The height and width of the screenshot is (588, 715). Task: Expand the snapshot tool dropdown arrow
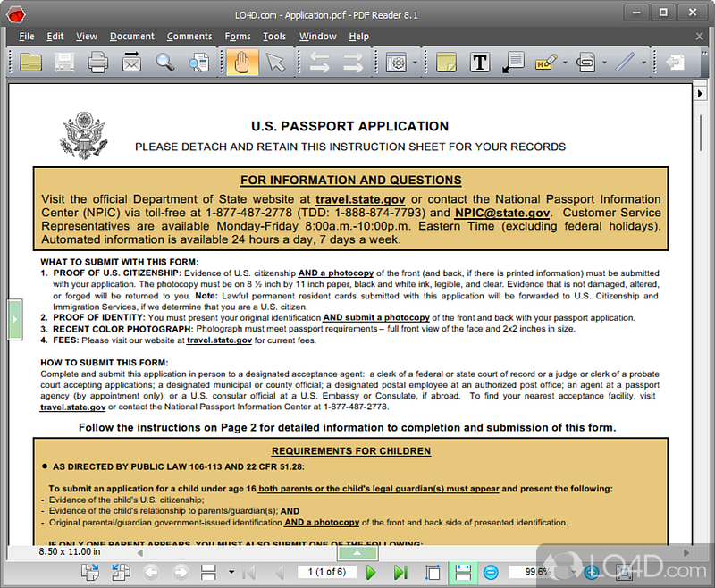415,62
